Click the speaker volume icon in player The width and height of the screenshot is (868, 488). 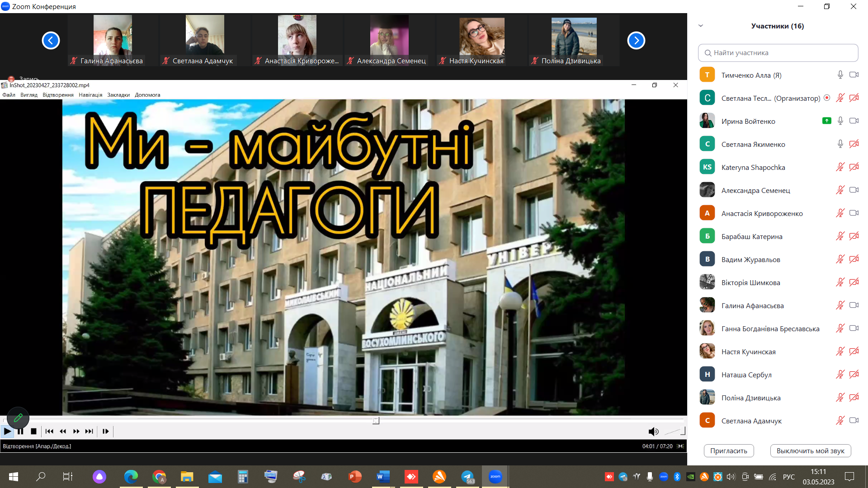[x=653, y=432]
